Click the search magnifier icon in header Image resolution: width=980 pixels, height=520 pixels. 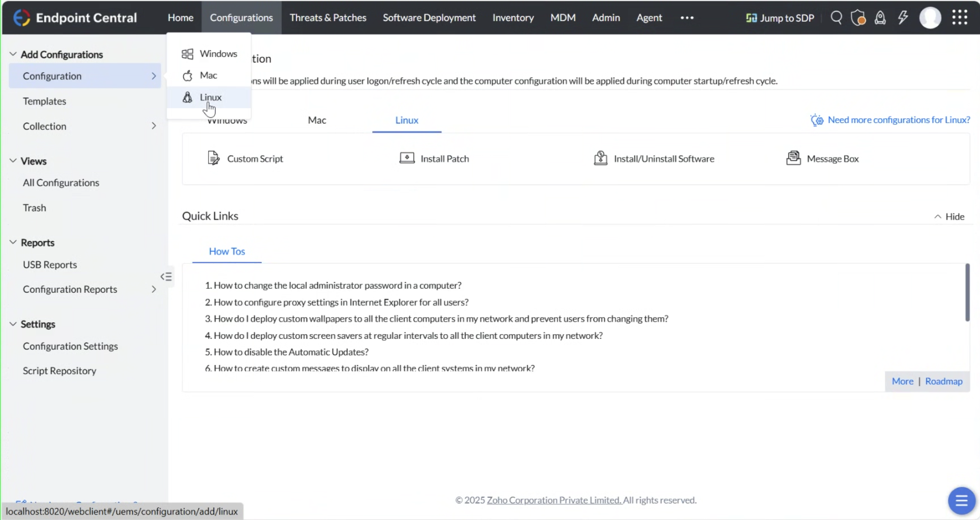836,18
